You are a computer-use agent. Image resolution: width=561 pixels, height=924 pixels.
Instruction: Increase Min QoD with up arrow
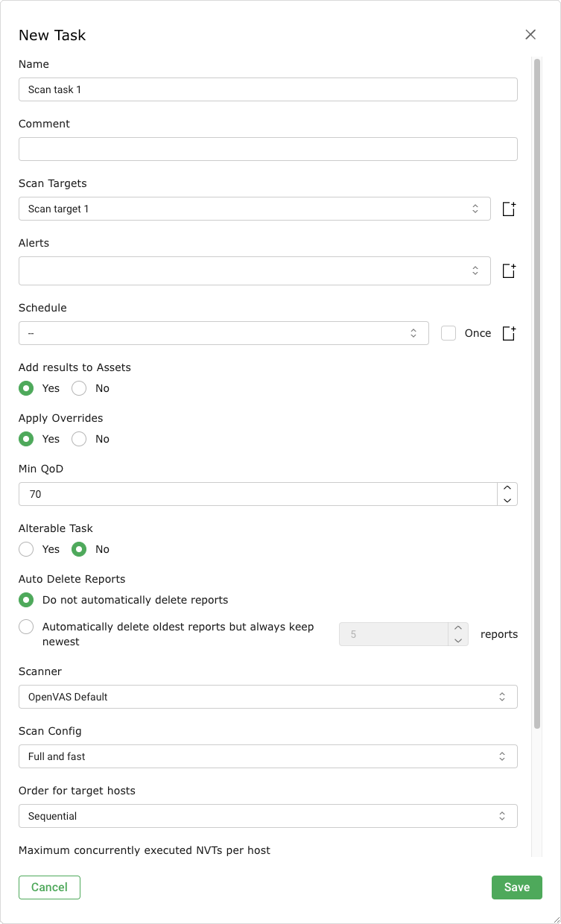(x=507, y=488)
